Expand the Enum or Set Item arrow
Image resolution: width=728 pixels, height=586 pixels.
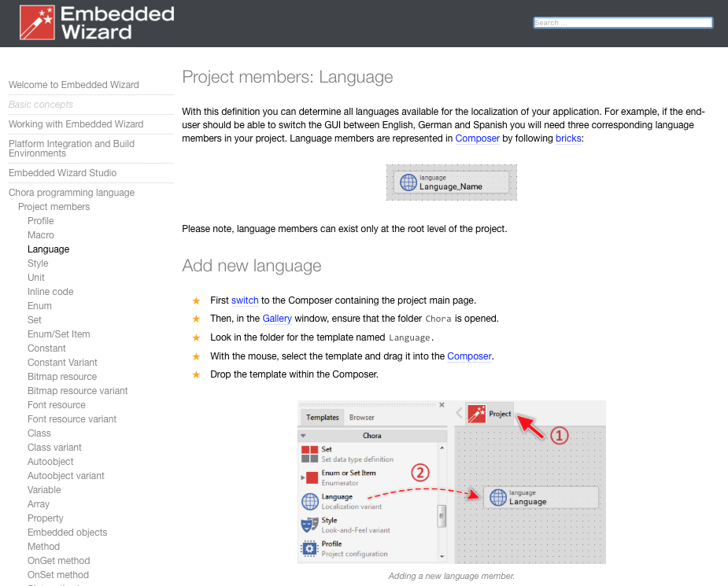(x=303, y=477)
